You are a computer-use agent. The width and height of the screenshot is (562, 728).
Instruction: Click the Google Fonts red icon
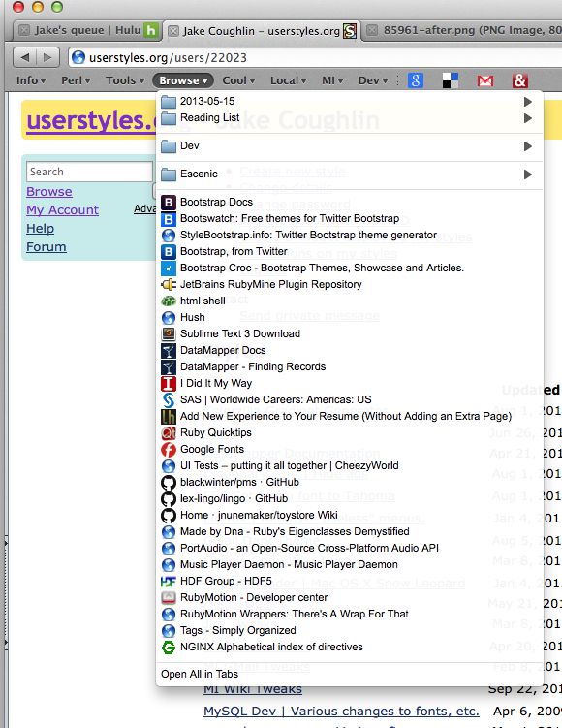point(169,450)
